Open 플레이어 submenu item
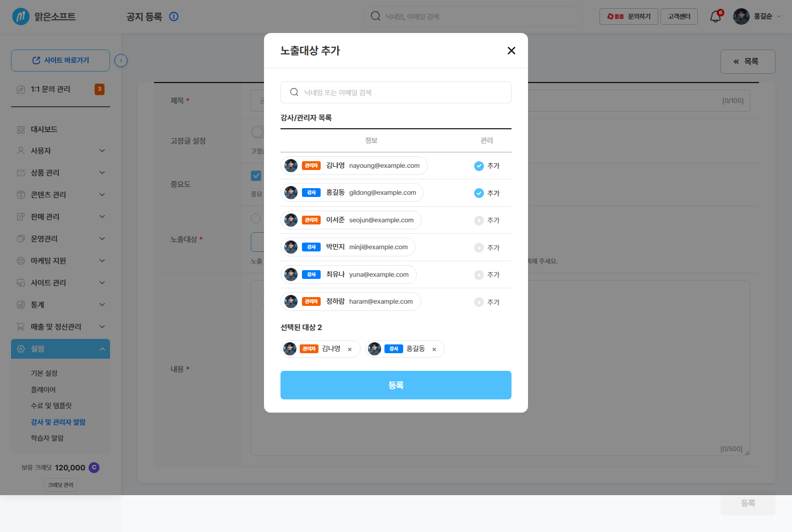The width and height of the screenshot is (792, 532). pyautogui.click(x=43, y=390)
